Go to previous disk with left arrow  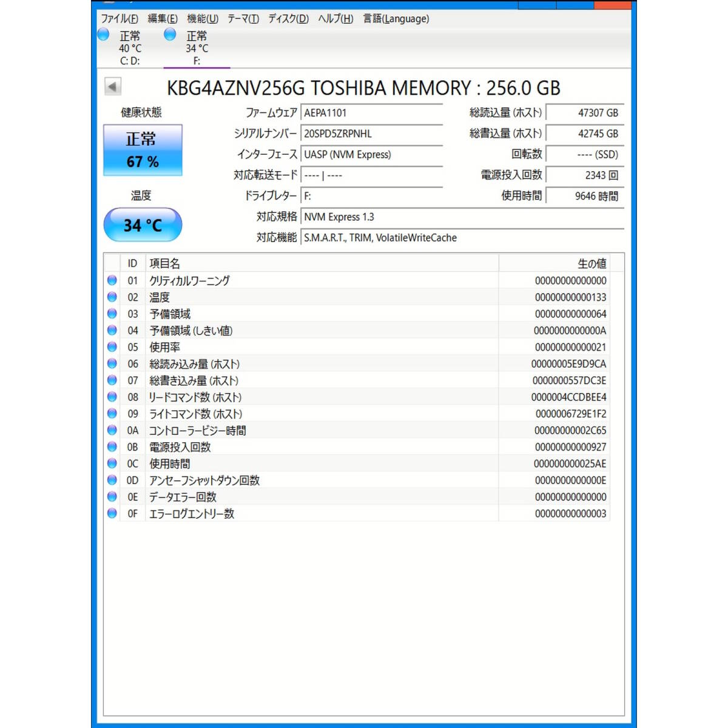[113, 87]
